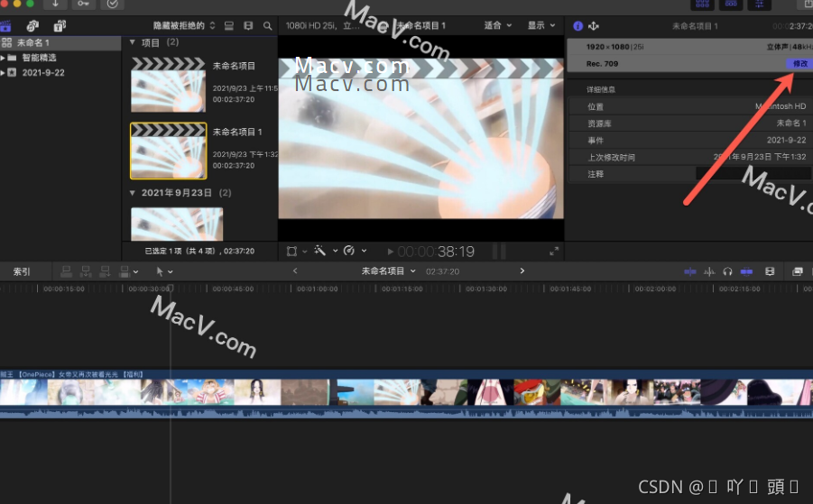Collapse the 项目 (2) section
The image size is (813, 504).
click(133, 42)
